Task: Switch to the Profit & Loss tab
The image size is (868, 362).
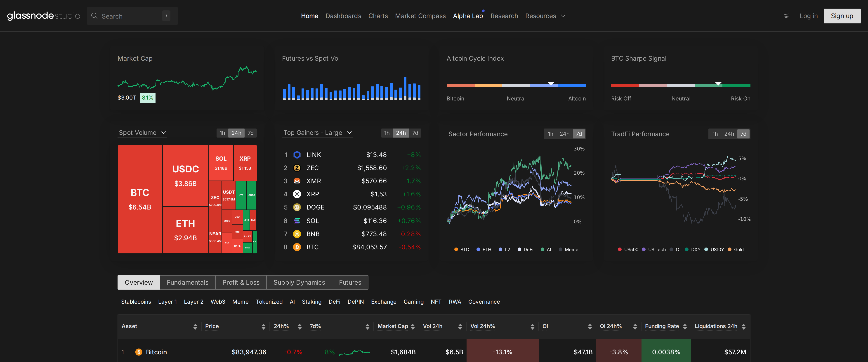Action: tap(241, 282)
